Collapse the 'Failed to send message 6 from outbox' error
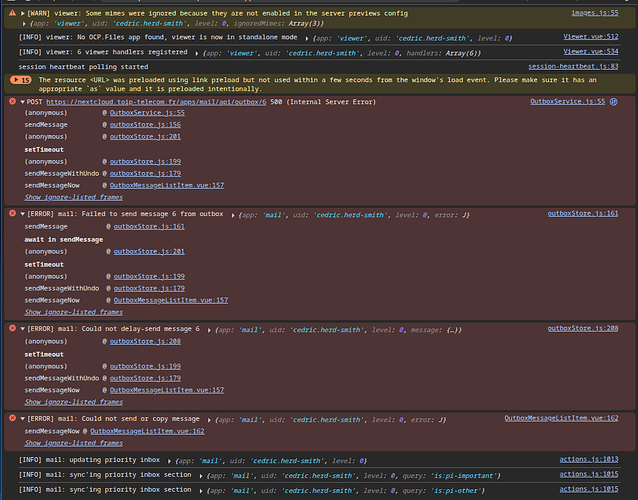This screenshot has height=500, width=638. tap(23, 214)
